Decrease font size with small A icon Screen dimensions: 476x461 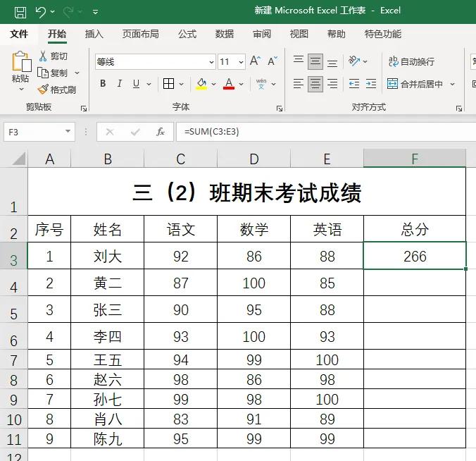273,61
